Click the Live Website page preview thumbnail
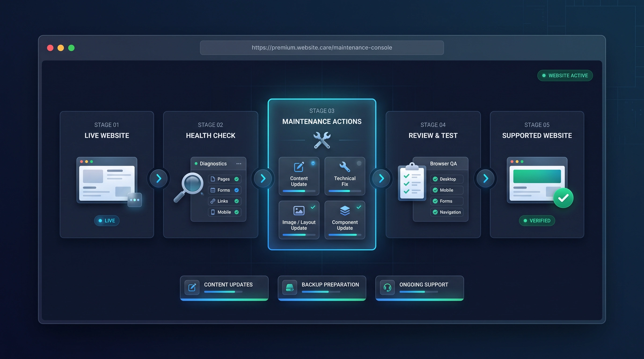Viewport: 644px width, 359px height. click(x=107, y=180)
